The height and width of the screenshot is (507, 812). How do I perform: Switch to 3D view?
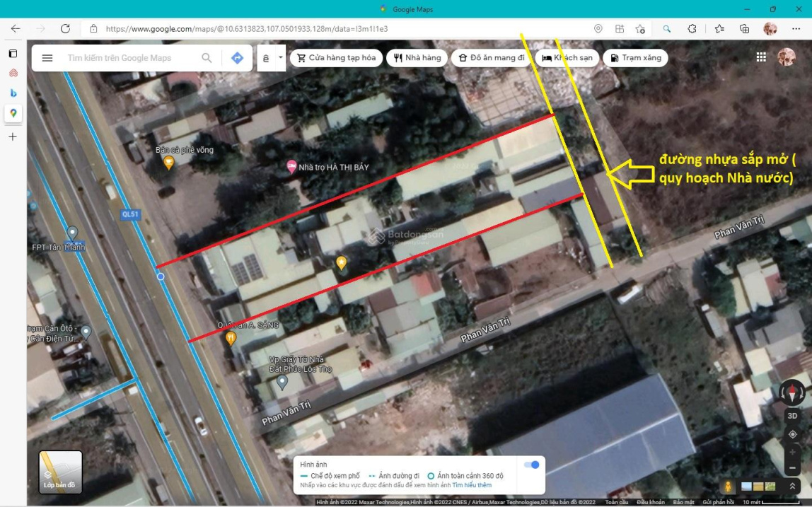point(792,416)
